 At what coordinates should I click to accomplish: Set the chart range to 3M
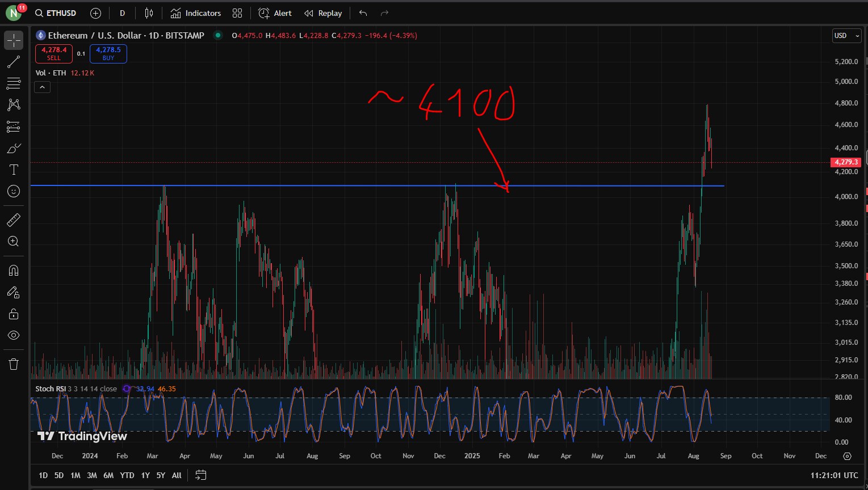(x=92, y=475)
